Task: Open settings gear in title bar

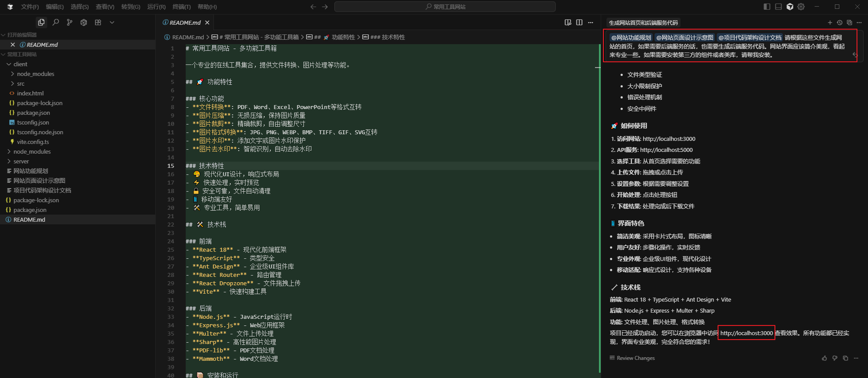Action: coord(801,7)
